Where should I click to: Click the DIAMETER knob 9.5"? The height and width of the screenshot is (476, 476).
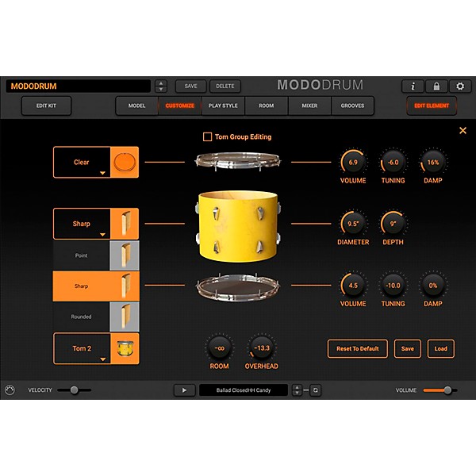pyautogui.click(x=353, y=224)
